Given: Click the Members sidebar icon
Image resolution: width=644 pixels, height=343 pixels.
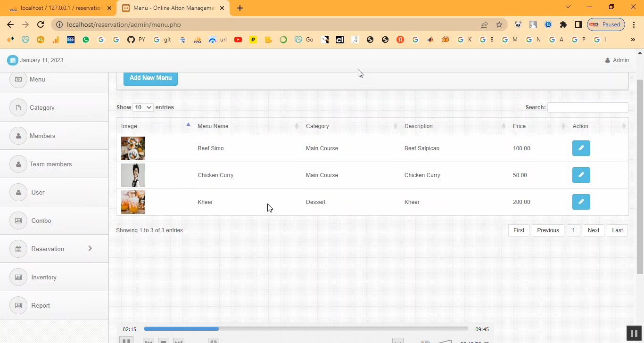Looking at the screenshot, I should (x=18, y=136).
